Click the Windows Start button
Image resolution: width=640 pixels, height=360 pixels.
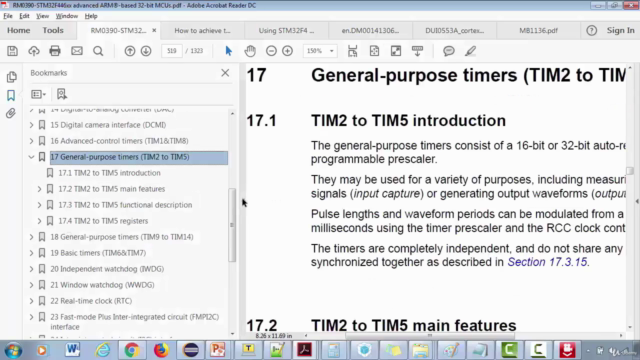tap(13, 351)
